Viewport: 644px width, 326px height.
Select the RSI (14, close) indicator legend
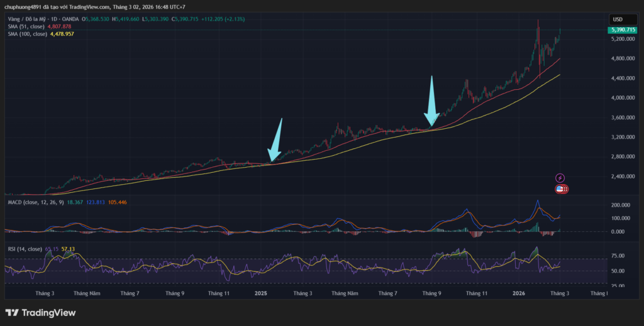[24, 249]
